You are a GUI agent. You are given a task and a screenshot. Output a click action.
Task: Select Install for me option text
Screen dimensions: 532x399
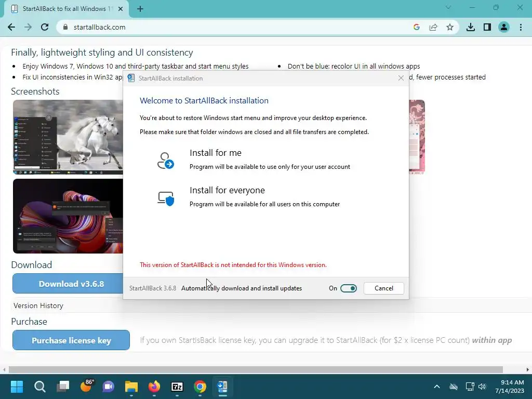pos(216,153)
